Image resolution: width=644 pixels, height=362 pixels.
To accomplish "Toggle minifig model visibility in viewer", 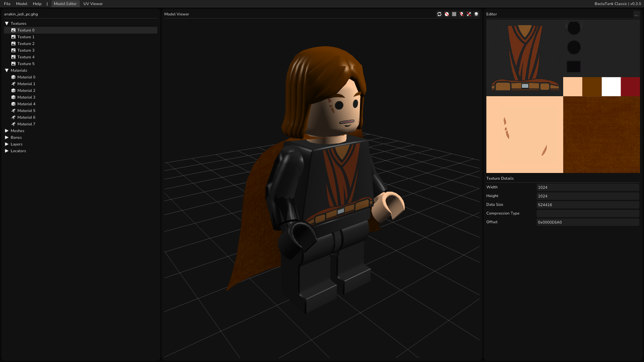I will click(x=447, y=14).
